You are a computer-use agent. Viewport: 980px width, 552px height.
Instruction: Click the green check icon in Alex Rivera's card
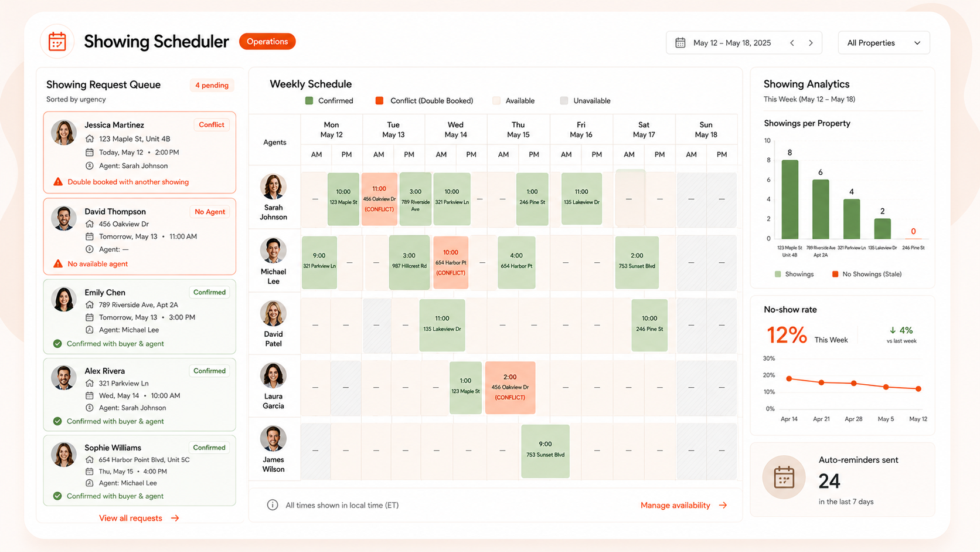57,421
